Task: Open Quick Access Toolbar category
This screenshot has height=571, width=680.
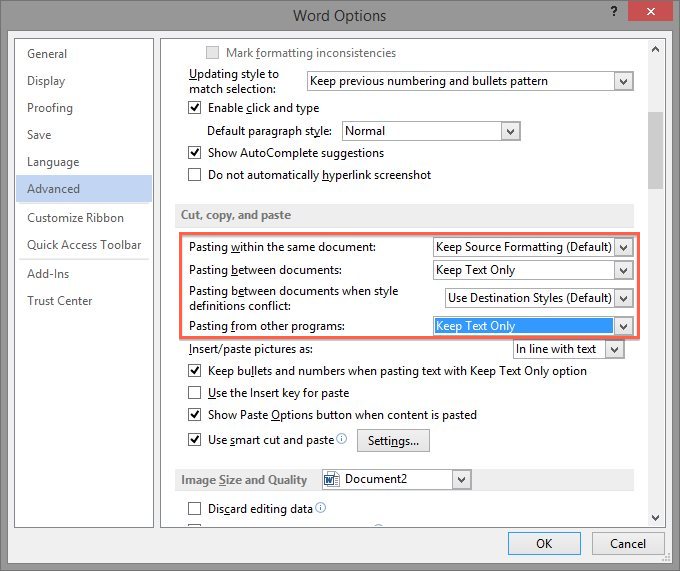Action: pyautogui.click(x=84, y=245)
